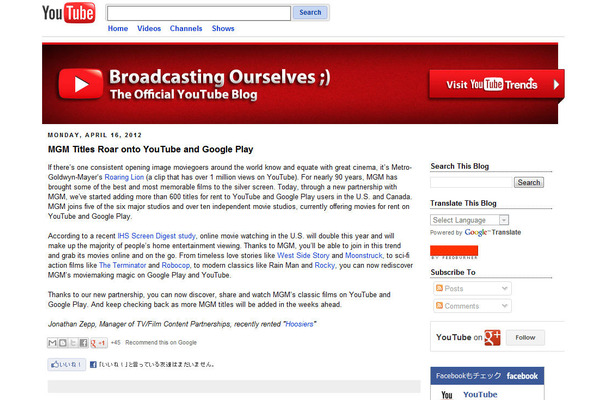Open The Terminator link
Image resolution: width=610 pixels, height=400 pixels.
tap(123, 265)
